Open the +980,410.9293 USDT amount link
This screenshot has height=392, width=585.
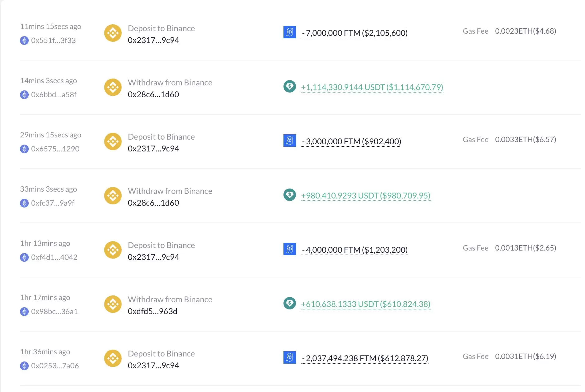coord(365,196)
